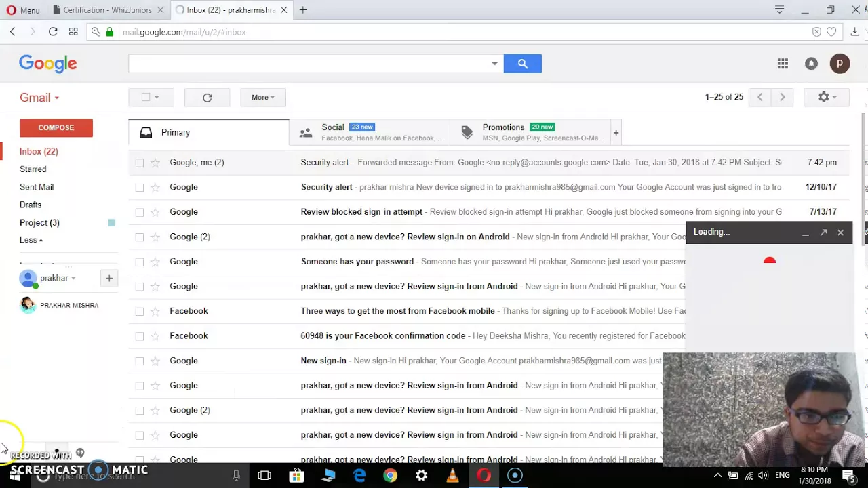This screenshot has height=488, width=868.
Task: Open the Starred folder
Action: [33, 169]
